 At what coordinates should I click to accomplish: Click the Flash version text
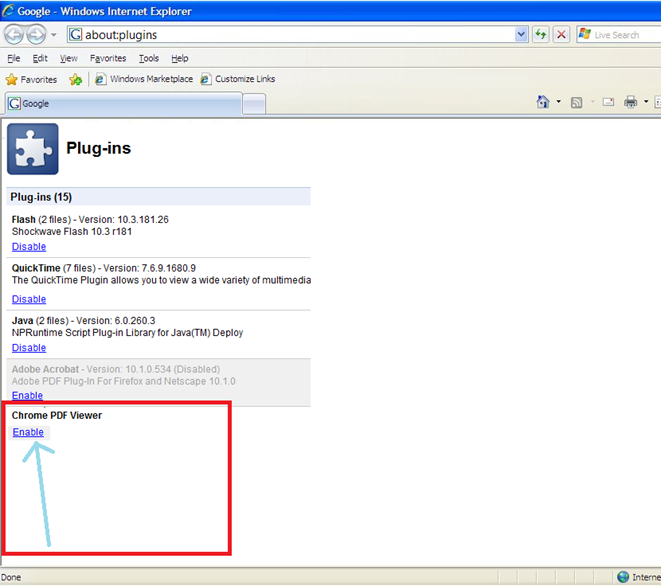click(x=90, y=220)
